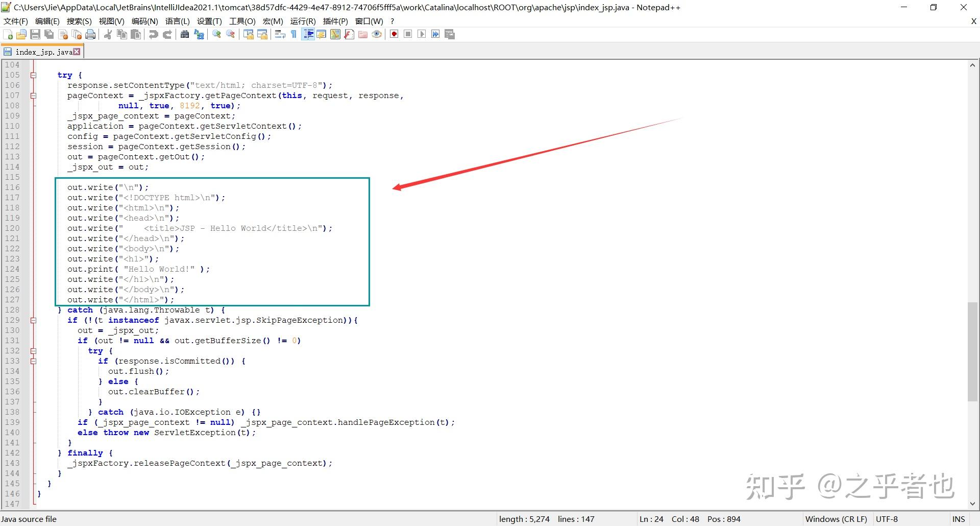Start macro recording with the red dot
Image resolution: width=980 pixels, height=526 pixels.
click(x=394, y=34)
